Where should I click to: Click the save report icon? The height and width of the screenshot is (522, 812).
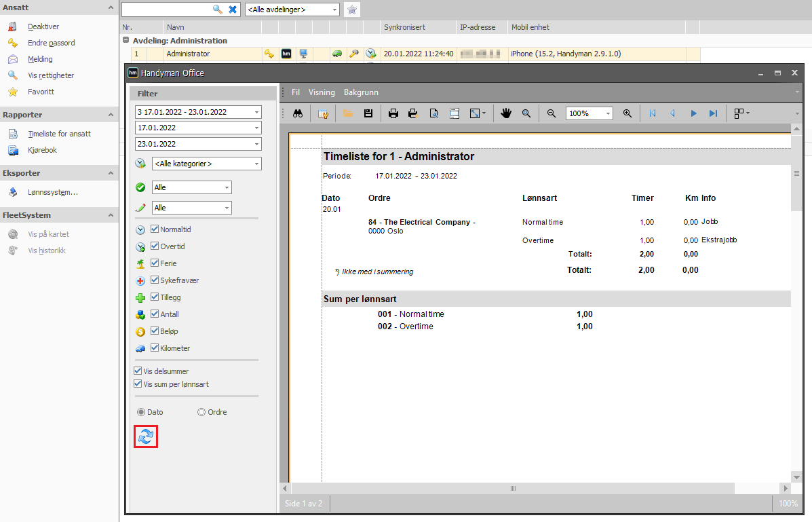click(368, 113)
